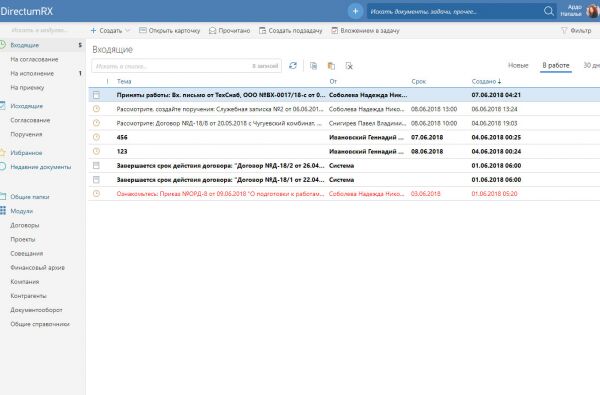The width and height of the screenshot is (600, 395).
Task: Open Входящие folder in sidebar
Action: (24, 45)
